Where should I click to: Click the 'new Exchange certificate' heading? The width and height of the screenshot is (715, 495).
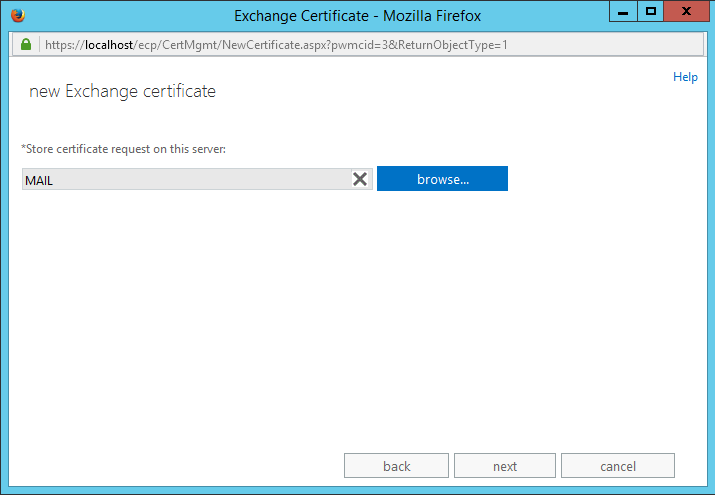(x=122, y=92)
